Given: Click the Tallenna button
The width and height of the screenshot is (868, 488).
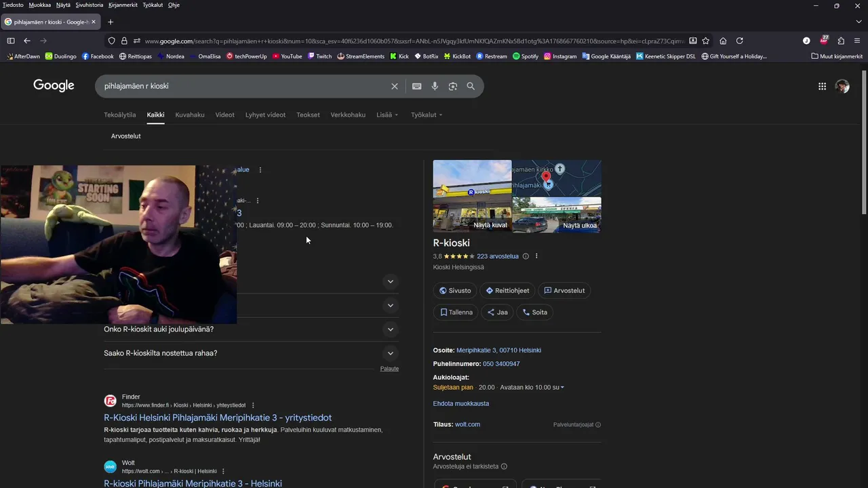Looking at the screenshot, I should coord(456,312).
